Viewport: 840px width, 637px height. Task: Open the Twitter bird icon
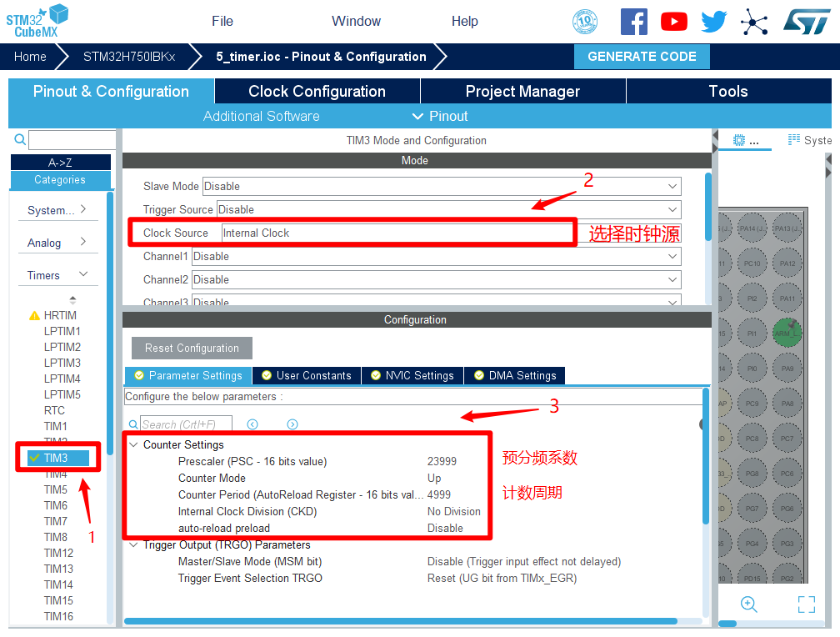coord(714,22)
